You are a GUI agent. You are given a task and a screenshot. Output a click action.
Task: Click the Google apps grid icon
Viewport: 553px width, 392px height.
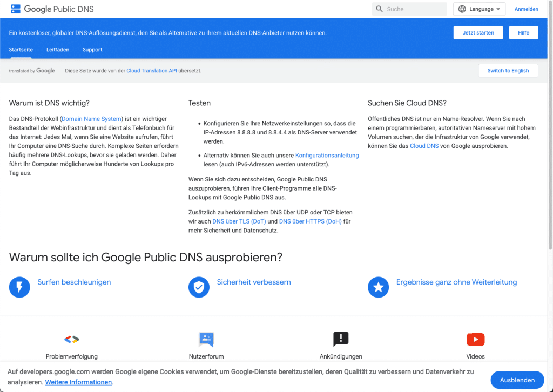click(15, 9)
